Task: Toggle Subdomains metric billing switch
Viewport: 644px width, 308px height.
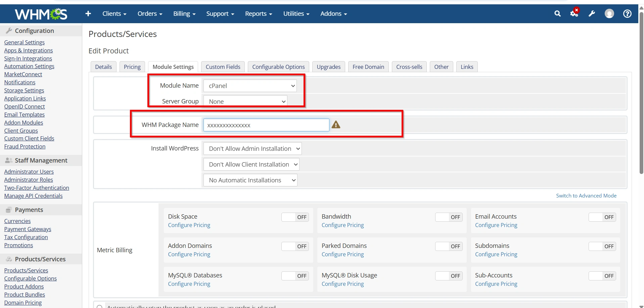Action: coord(602,246)
